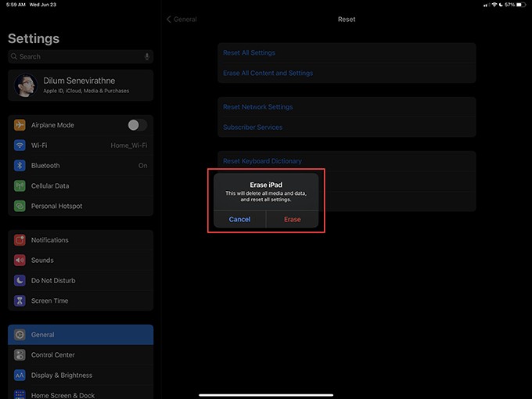
Task: Open Bluetooth settings row
Action: coord(81,166)
